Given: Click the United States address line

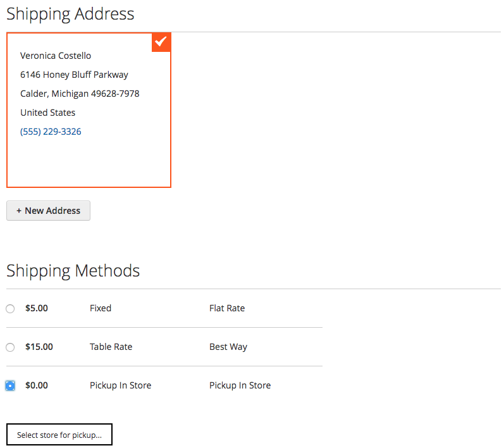Looking at the screenshot, I should (48, 113).
